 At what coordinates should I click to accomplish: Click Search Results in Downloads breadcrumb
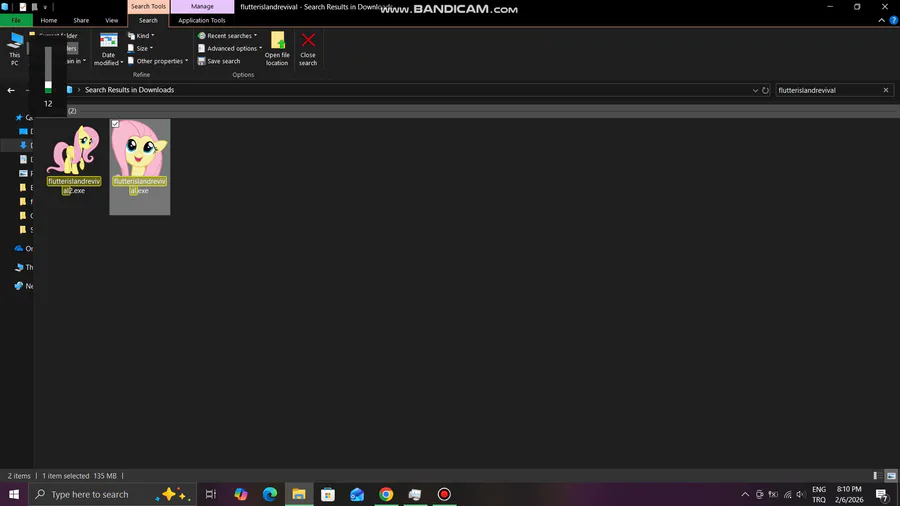(x=129, y=90)
